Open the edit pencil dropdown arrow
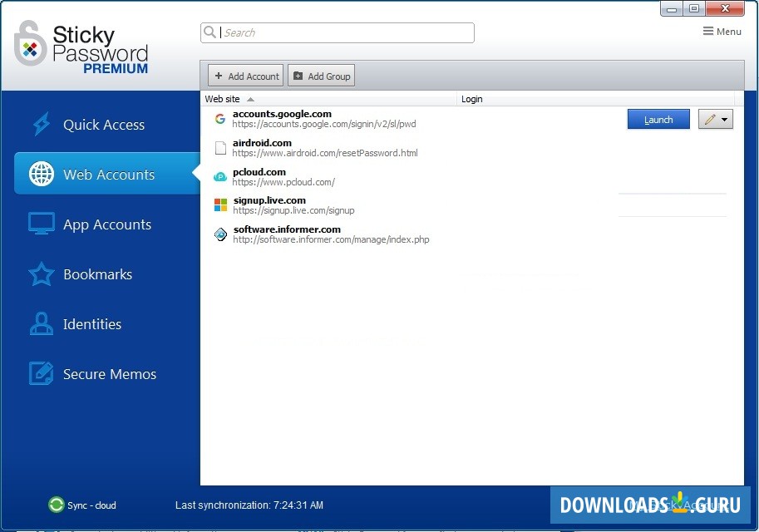This screenshot has height=532, width=759. [x=725, y=119]
